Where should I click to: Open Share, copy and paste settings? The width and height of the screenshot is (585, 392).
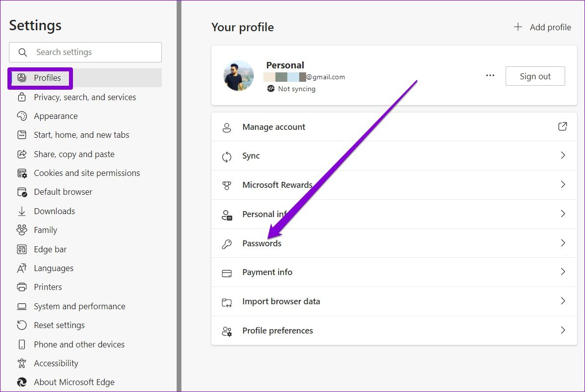85,154
